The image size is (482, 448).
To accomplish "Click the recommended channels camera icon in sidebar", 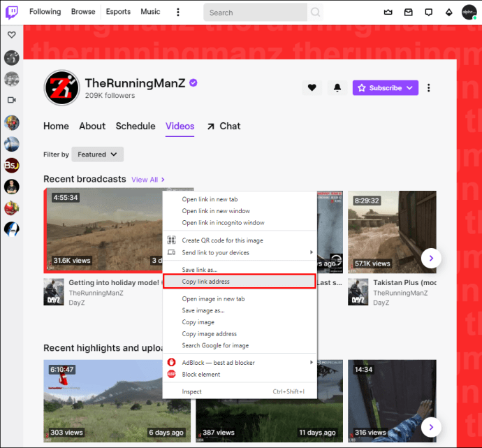I will coord(12,100).
